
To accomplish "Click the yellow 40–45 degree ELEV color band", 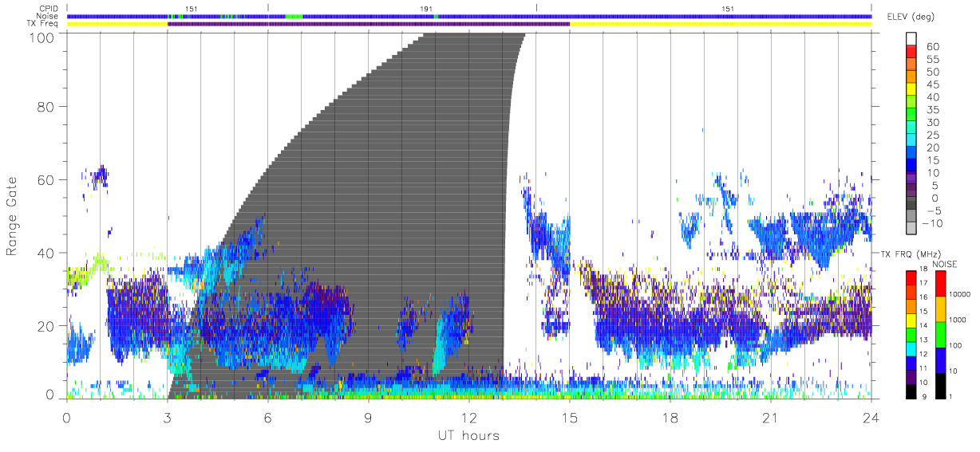I will coord(911,90).
